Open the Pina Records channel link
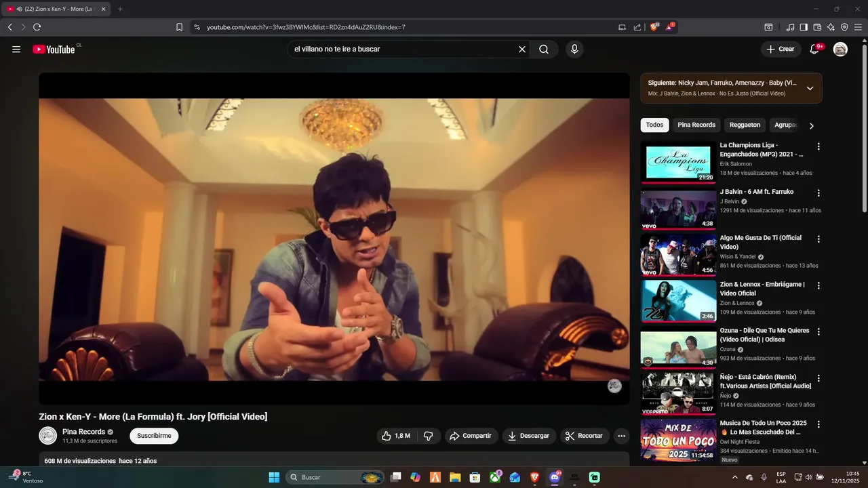 (x=83, y=432)
